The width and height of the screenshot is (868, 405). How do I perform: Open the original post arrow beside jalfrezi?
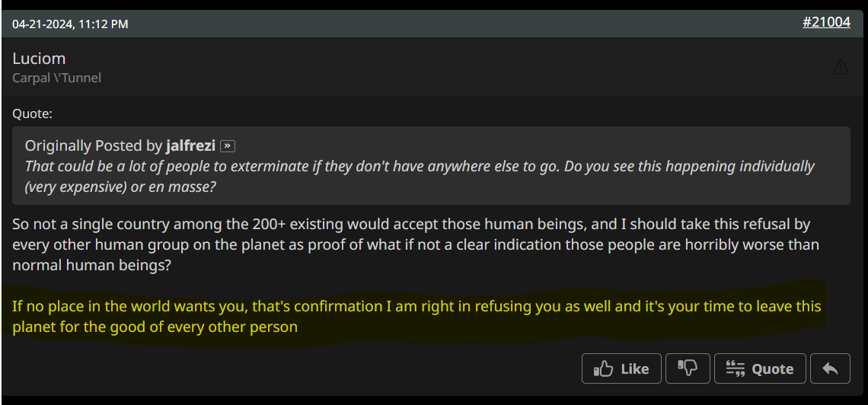click(228, 146)
